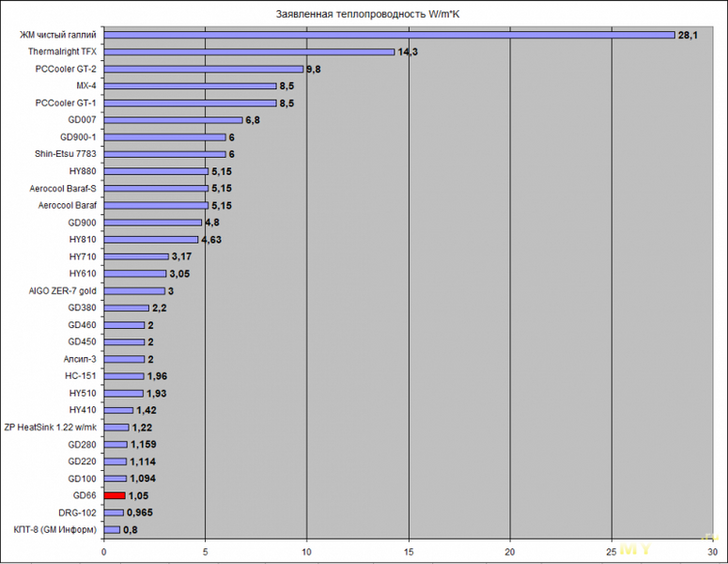The width and height of the screenshot is (728, 564).
Task: Click the 'HY410' label
Action: point(83,410)
